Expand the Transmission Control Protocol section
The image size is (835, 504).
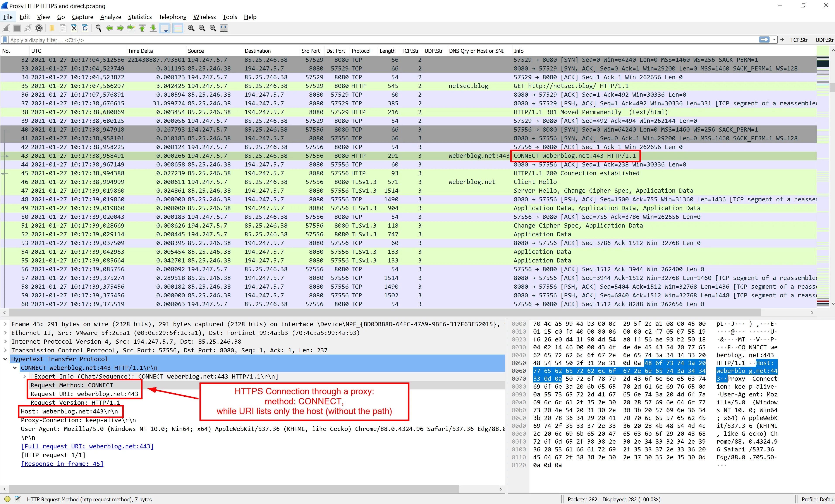(5, 350)
